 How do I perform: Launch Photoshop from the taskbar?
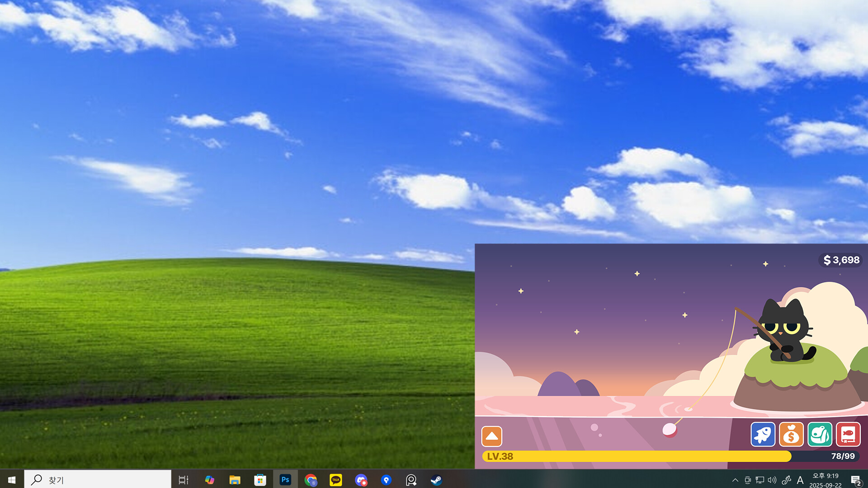point(285,480)
